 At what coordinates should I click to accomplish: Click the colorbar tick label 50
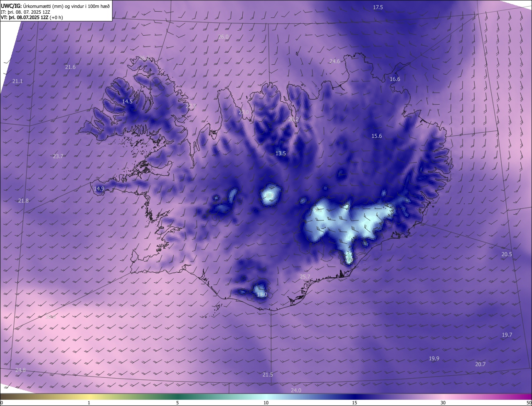[x=529, y=403]
